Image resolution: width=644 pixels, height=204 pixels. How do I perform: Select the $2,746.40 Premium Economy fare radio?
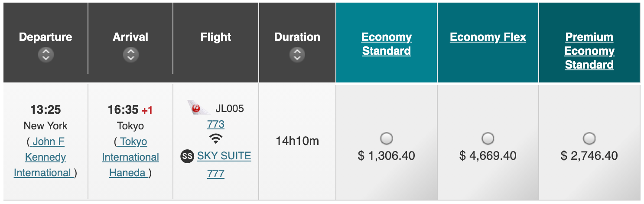[x=589, y=138]
